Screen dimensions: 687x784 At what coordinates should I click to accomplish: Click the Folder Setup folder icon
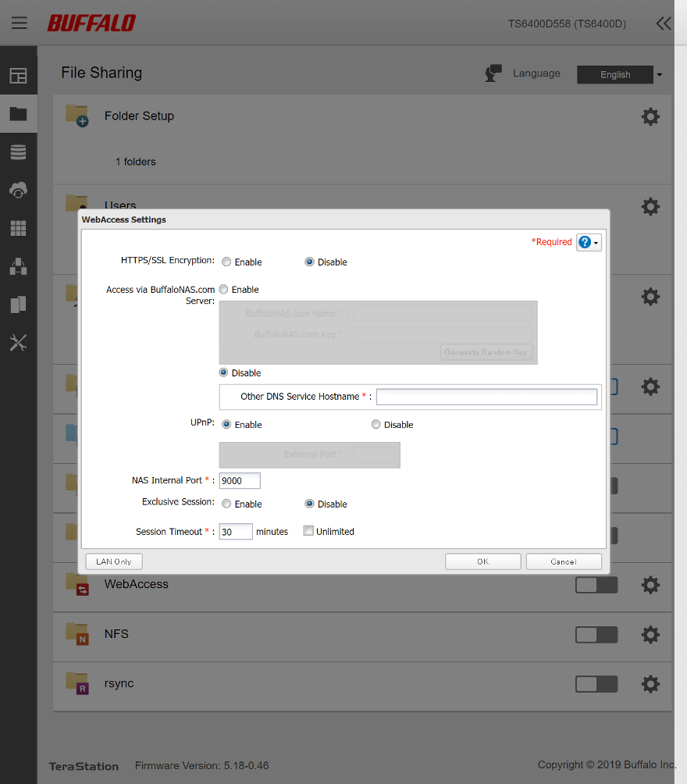pos(77,116)
